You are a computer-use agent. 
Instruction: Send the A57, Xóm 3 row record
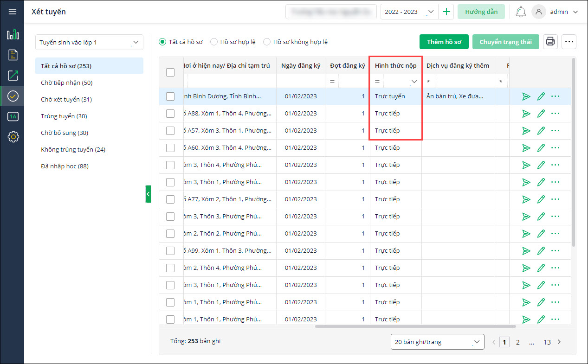click(526, 131)
